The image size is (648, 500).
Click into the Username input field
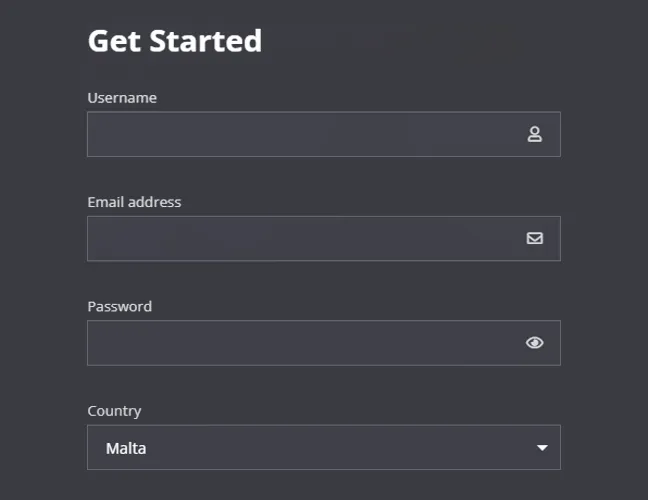[300, 134]
